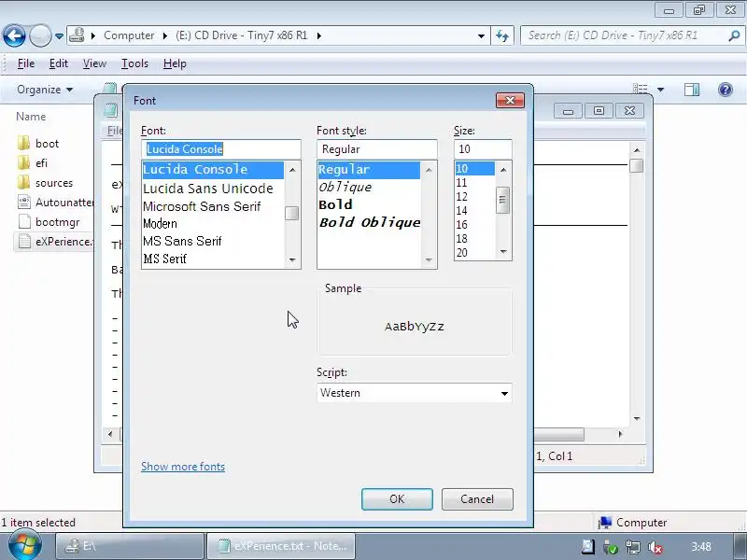Select the Autounattend file
747x560 pixels.
55,203
